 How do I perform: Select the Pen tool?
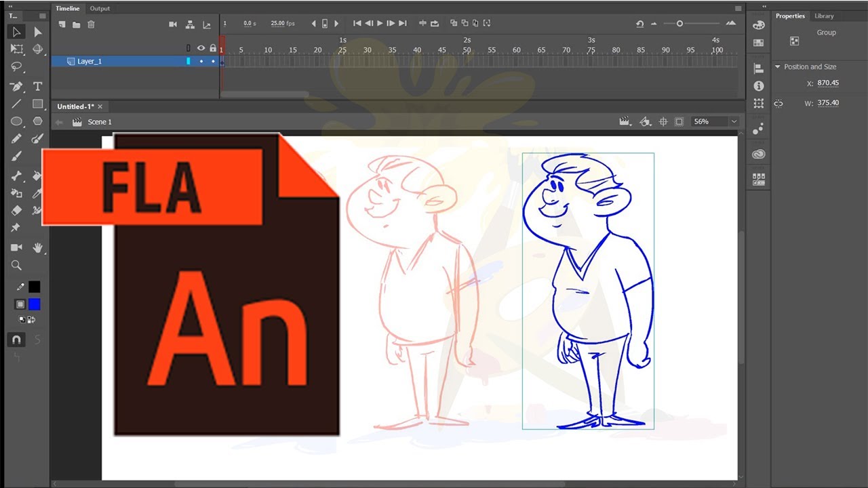[x=16, y=87]
